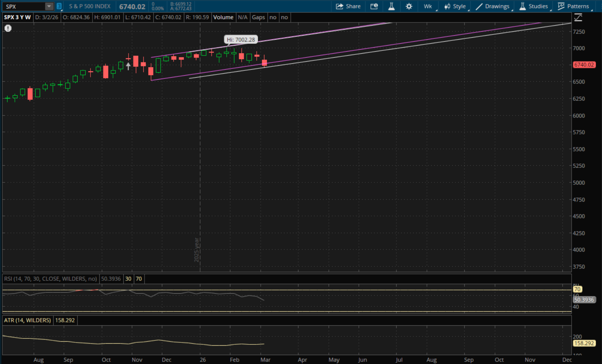Expand the SPX symbol dropdown arrow

[49, 6]
